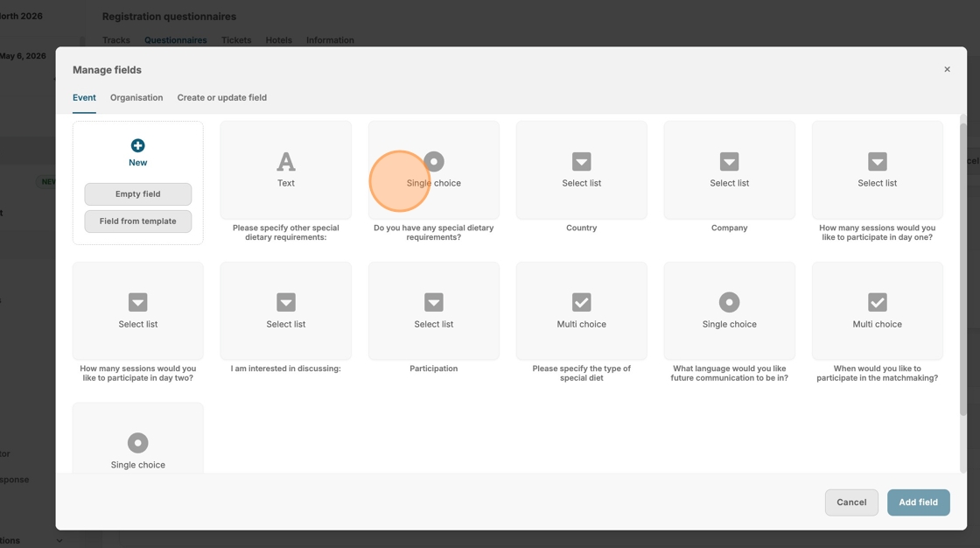Switch to the Organisation tab
This screenshot has width=980, height=548.
click(136, 97)
